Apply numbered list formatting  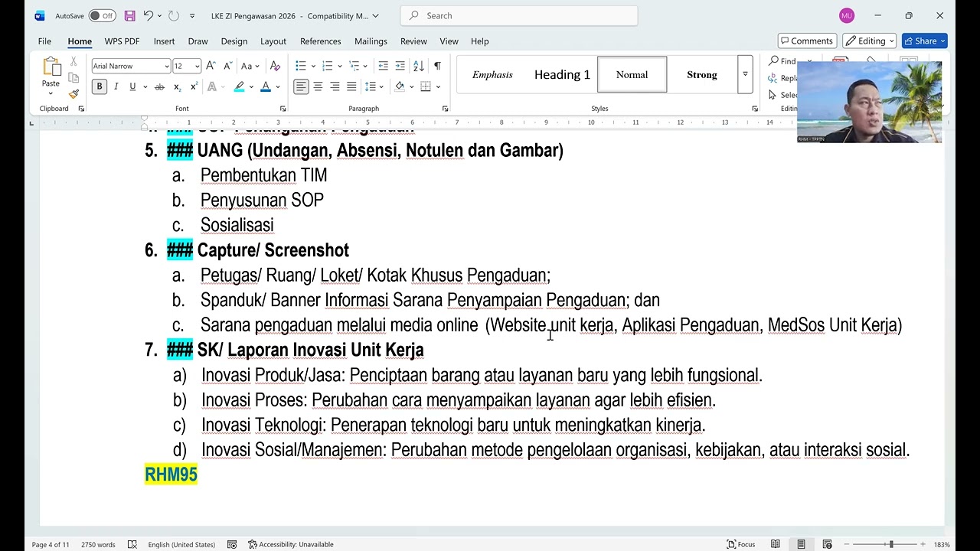327,66
